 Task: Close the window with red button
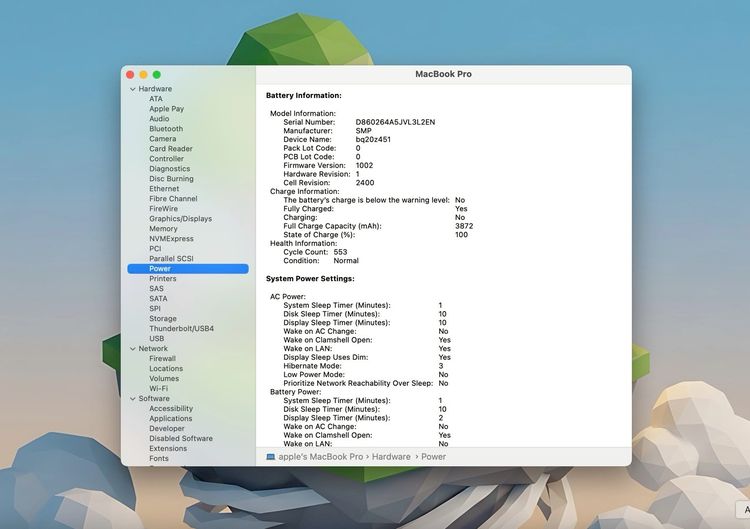(129, 75)
